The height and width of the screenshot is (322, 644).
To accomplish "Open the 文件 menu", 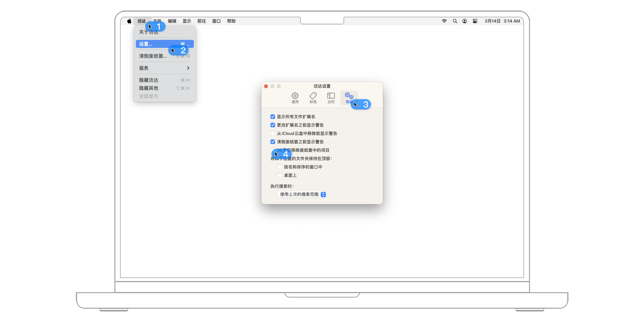I will coord(158,21).
